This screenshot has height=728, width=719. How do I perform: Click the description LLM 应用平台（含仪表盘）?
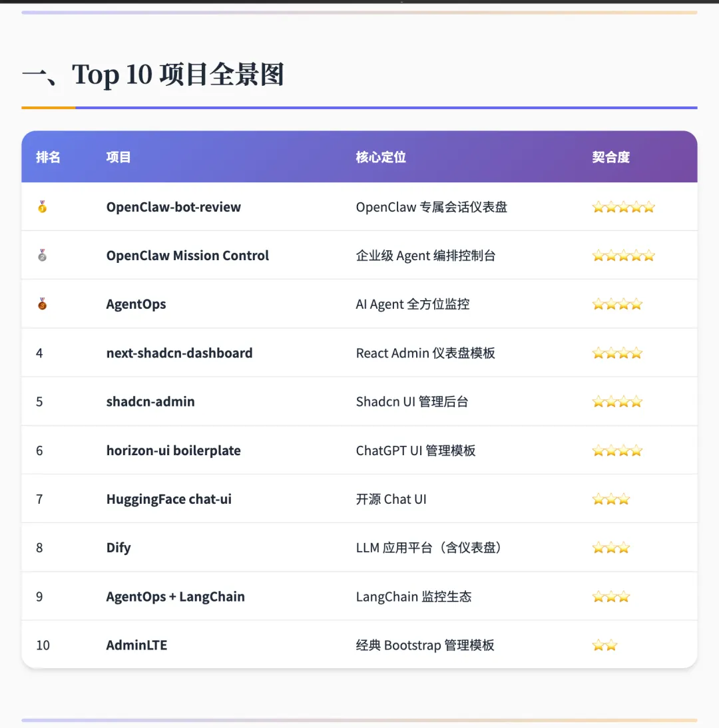pos(428,548)
